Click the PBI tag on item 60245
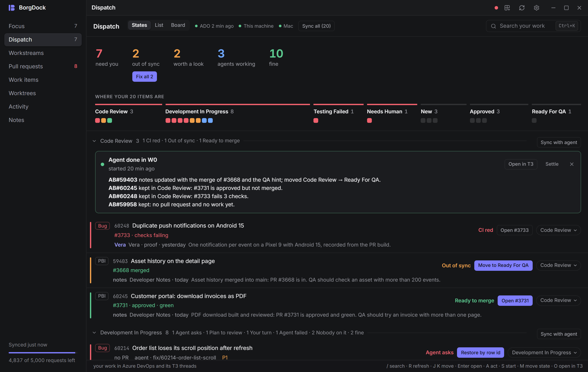The width and height of the screenshot is (588, 372). pos(102,296)
